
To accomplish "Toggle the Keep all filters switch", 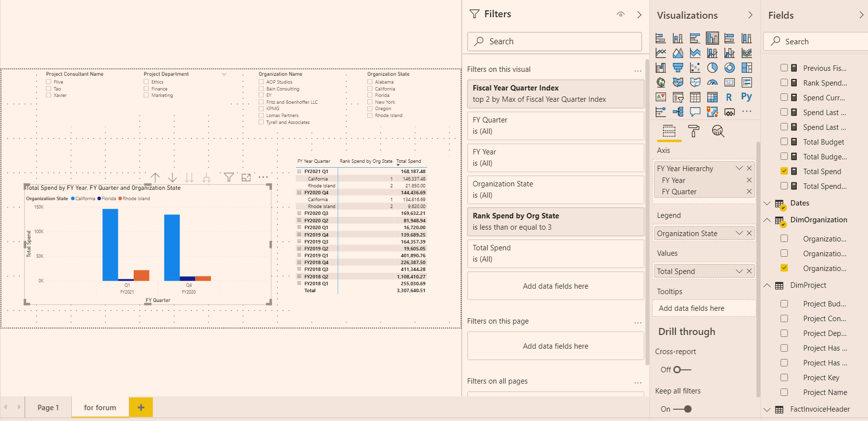I will [x=683, y=409].
